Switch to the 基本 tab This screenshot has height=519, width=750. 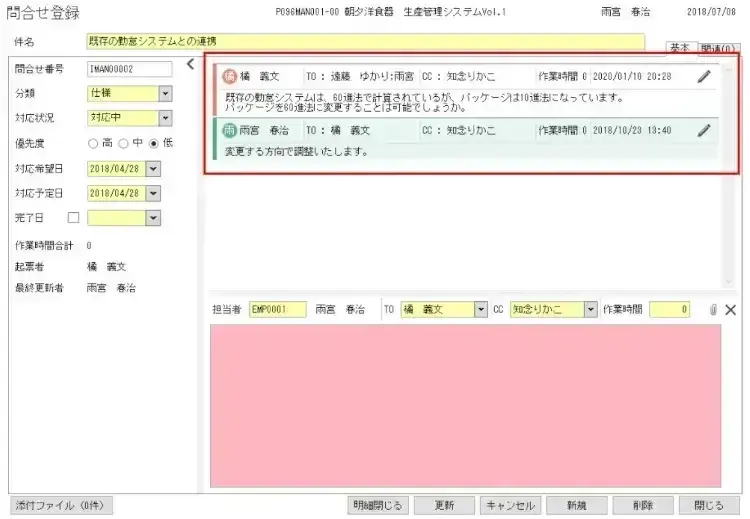[x=681, y=47]
